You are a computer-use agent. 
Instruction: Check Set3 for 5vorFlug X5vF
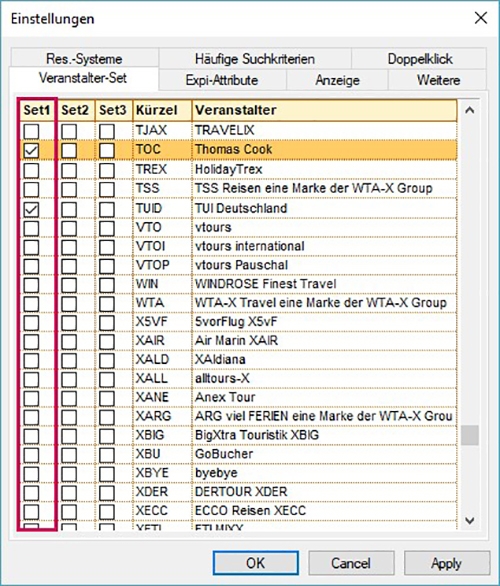(x=107, y=322)
